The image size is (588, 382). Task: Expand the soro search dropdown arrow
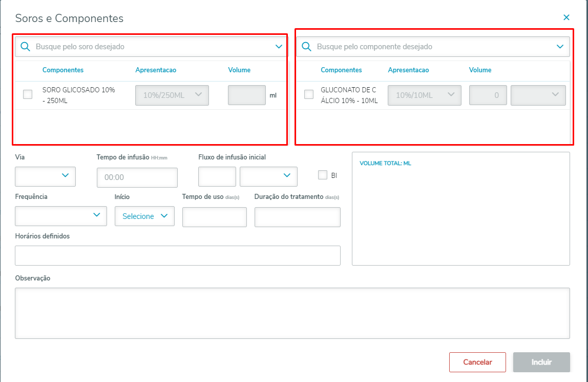(x=279, y=47)
